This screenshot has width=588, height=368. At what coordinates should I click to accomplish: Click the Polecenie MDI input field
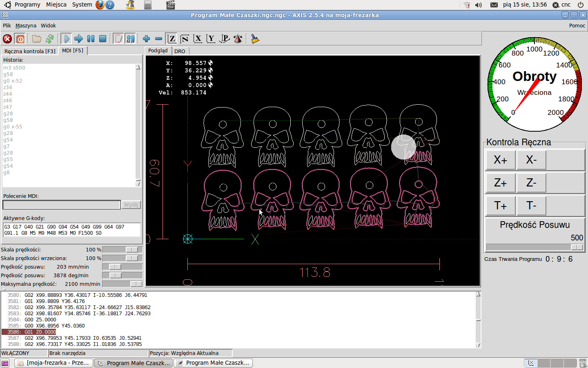click(x=62, y=204)
